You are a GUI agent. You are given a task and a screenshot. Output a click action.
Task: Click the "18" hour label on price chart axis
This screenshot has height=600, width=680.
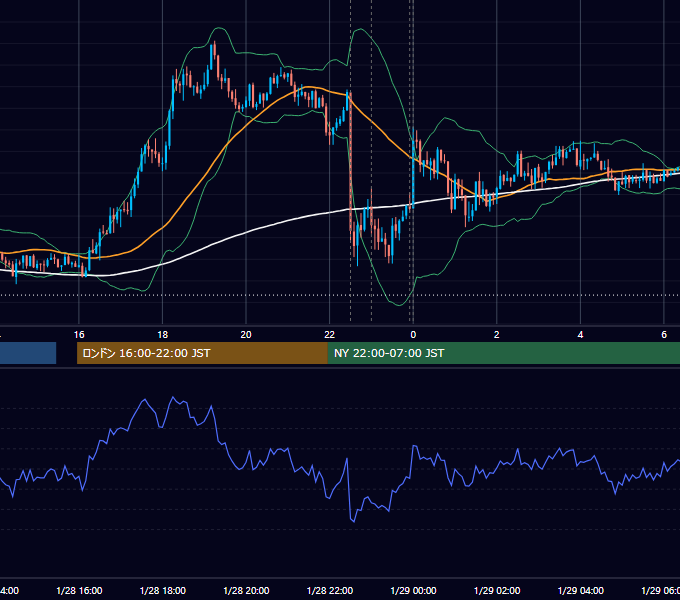click(x=163, y=335)
